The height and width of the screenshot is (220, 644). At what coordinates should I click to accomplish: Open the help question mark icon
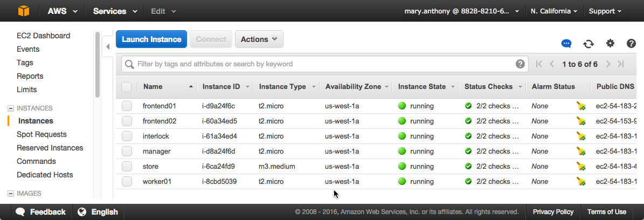coord(631,44)
